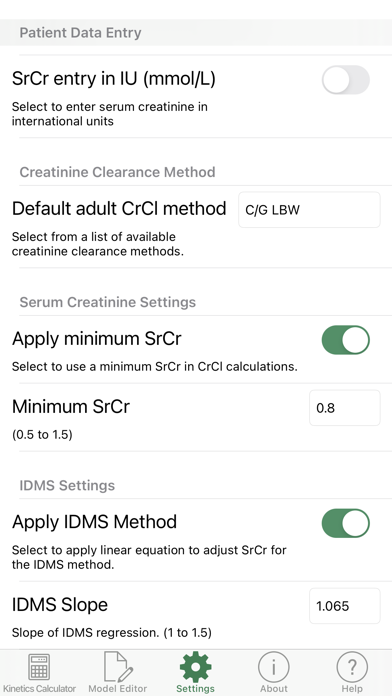
Task: Click the About tab label
Action: pyautogui.click(x=274, y=689)
